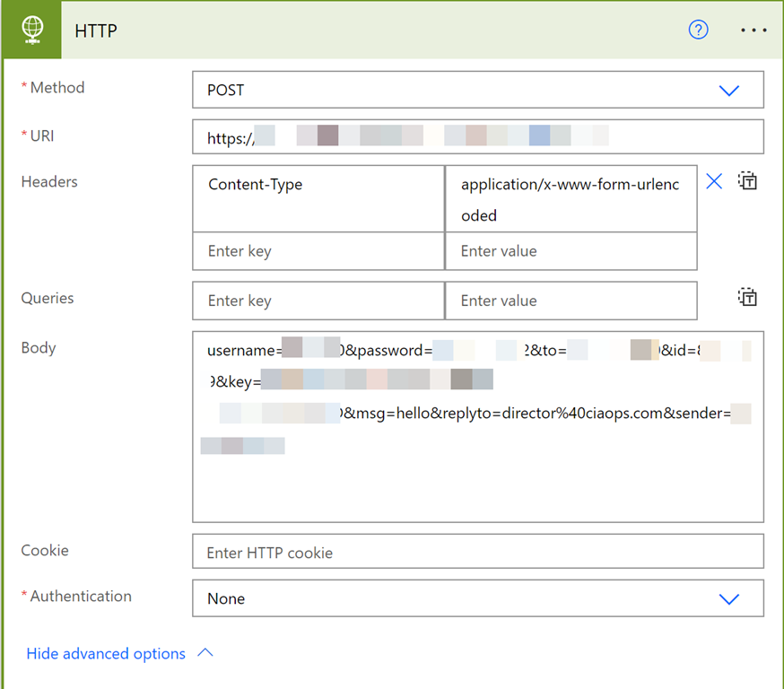
Task: Open the help question mark icon
Action: point(698,30)
